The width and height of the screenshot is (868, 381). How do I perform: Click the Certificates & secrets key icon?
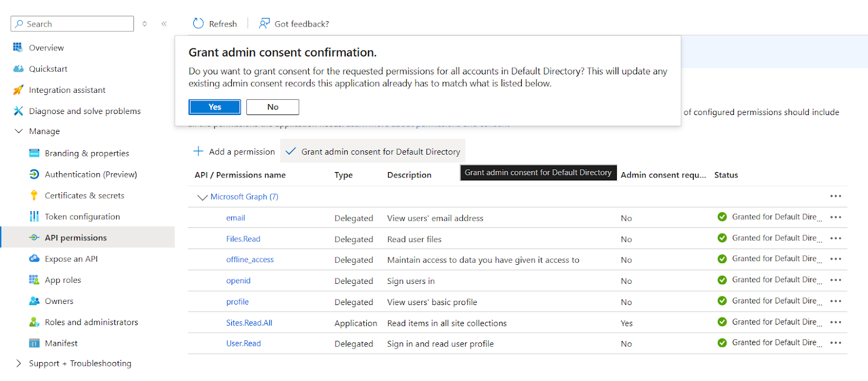click(x=34, y=195)
